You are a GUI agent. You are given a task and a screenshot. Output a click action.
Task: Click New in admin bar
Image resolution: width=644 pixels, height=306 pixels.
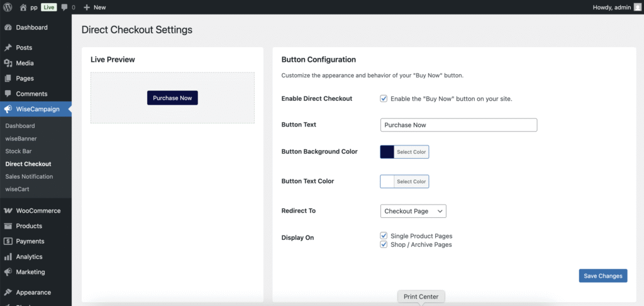pyautogui.click(x=99, y=8)
